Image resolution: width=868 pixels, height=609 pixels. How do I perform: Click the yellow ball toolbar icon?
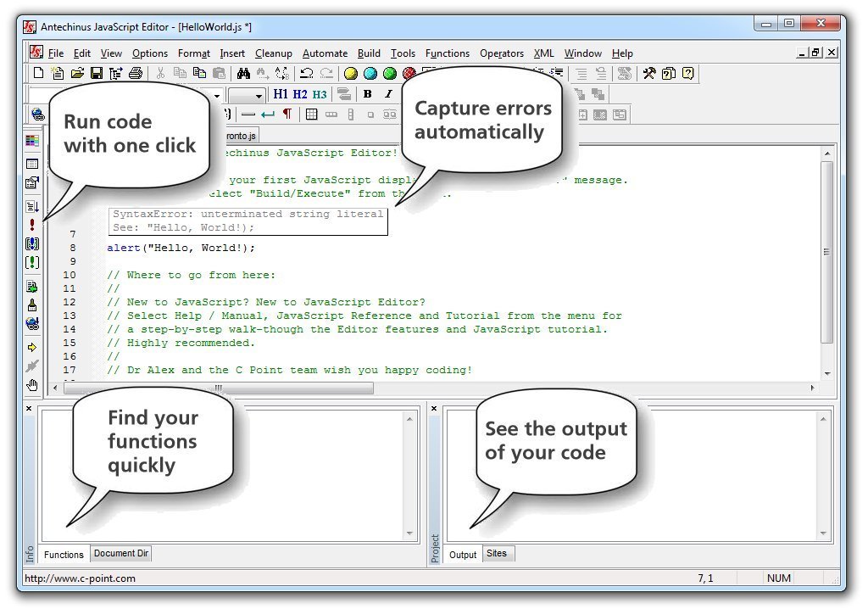click(x=350, y=73)
